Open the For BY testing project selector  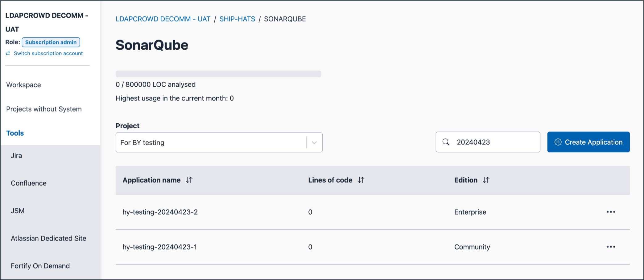[x=219, y=142]
